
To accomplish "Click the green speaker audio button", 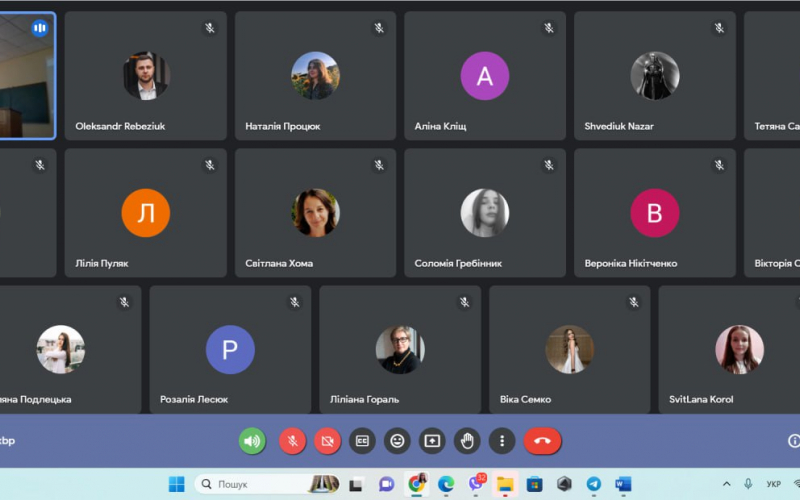I will coord(252,440).
